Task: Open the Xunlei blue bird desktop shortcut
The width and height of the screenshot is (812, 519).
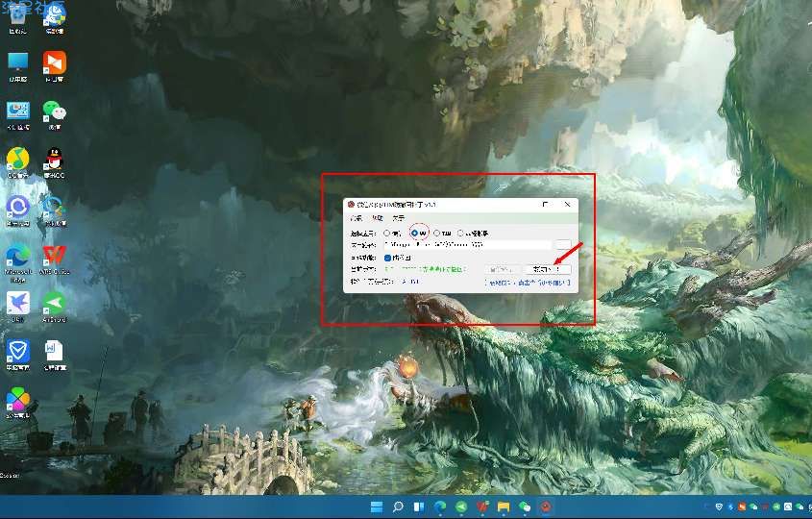Action: point(17,308)
